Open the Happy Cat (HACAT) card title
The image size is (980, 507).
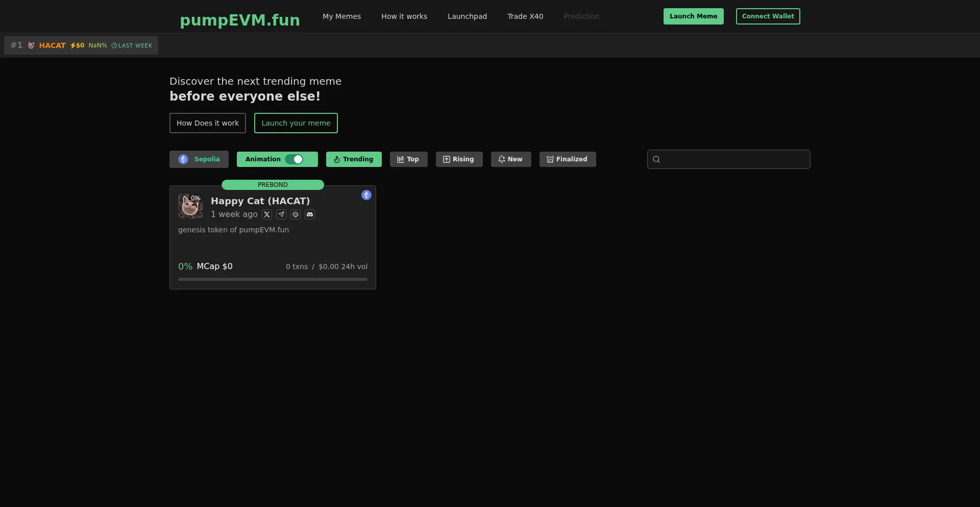260,201
